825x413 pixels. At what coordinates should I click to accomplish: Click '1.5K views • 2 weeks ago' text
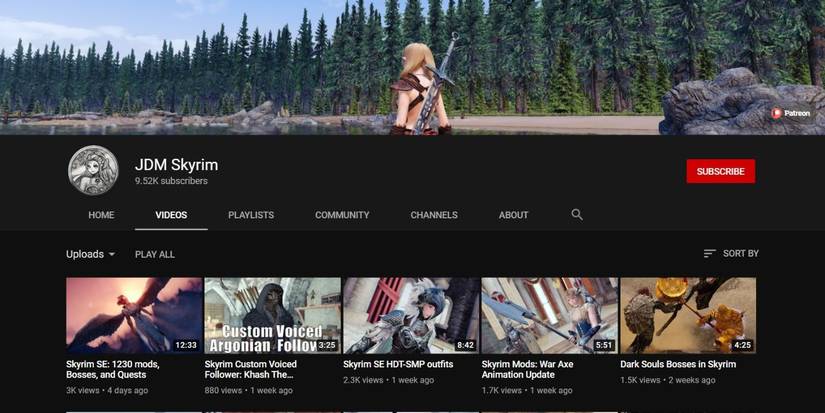coord(668,380)
